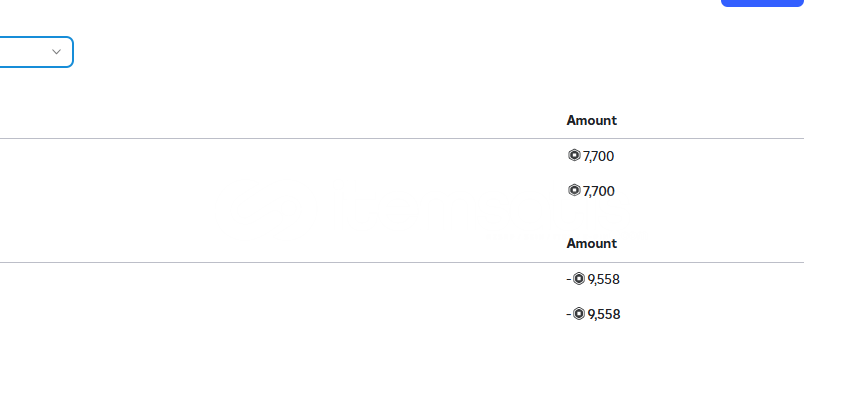Click minus sign before first 9,558 amount

[569, 279]
